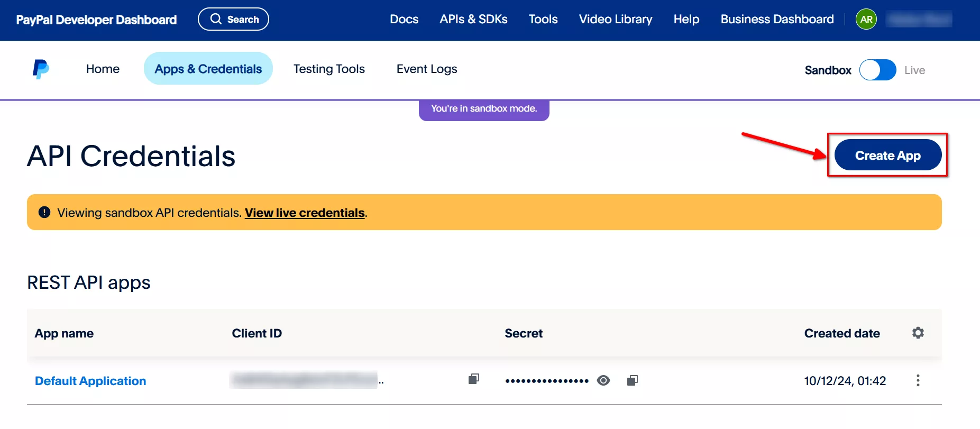
Task: Toggle the Sandbox/Live mode switch
Action: pos(877,70)
